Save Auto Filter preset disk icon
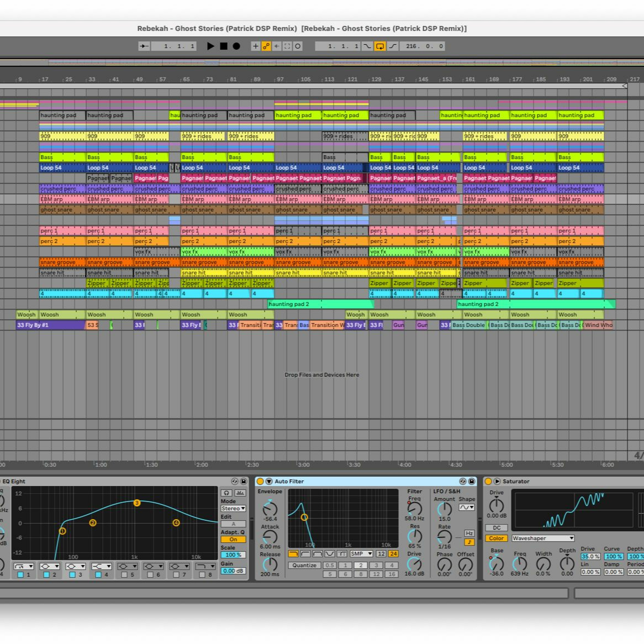The width and height of the screenshot is (644, 644). click(471, 481)
